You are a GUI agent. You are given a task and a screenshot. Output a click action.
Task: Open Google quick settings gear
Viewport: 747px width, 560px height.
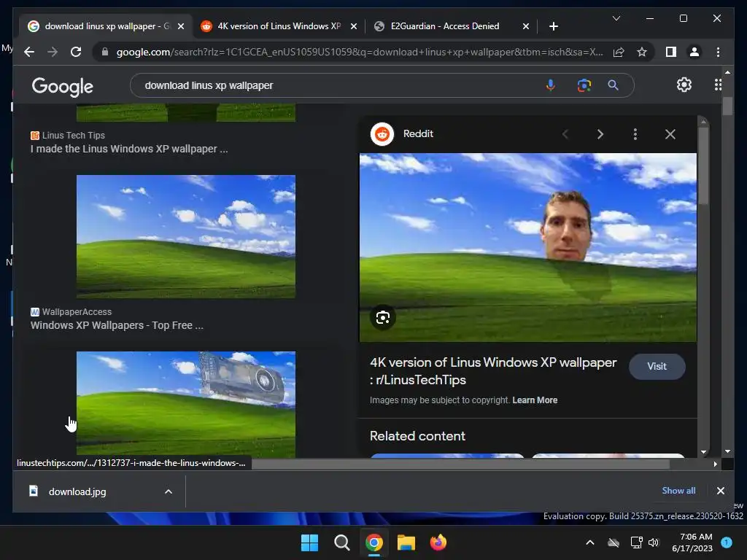pos(684,85)
